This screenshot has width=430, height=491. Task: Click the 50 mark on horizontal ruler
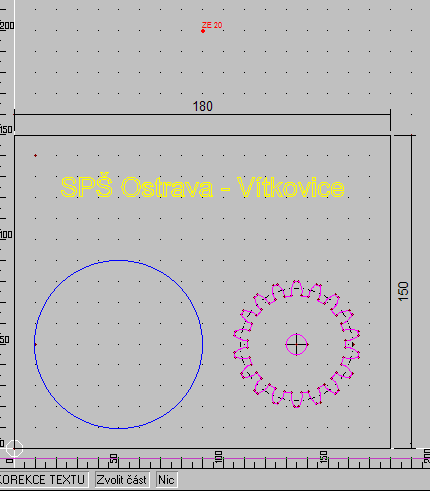click(114, 458)
